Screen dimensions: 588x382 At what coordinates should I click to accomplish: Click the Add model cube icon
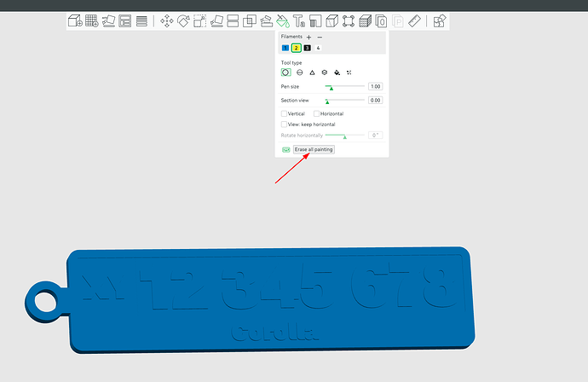(x=75, y=21)
